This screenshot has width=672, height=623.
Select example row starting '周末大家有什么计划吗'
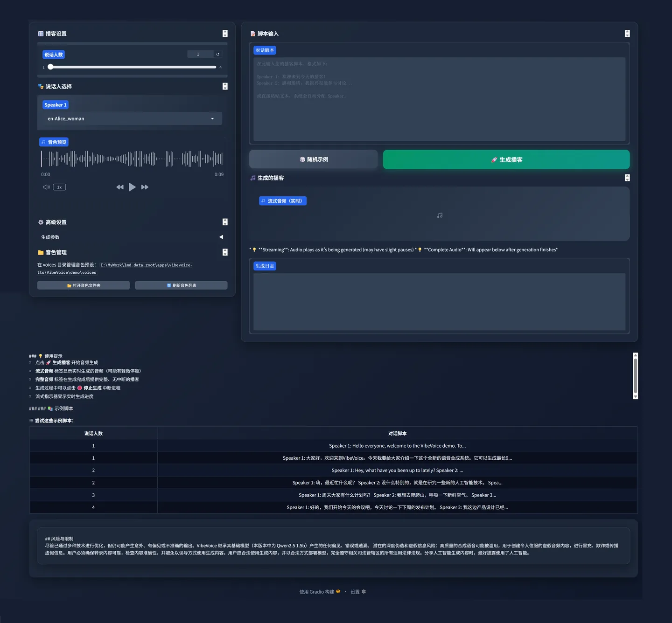[x=333, y=495]
